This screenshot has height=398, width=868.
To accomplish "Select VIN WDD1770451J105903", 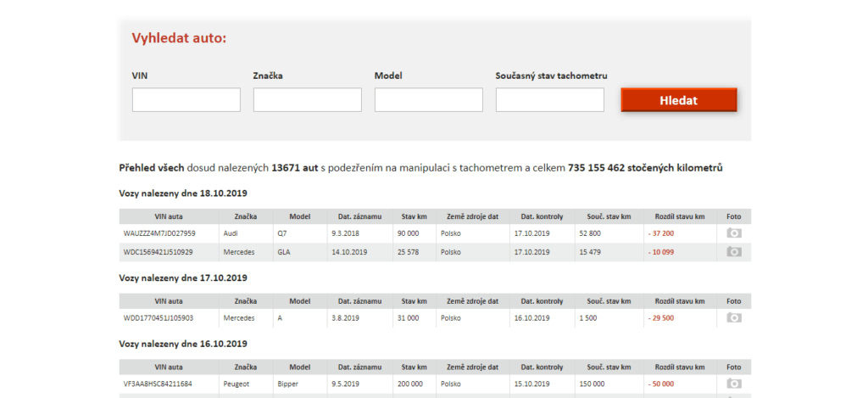I will coord(159,318).
